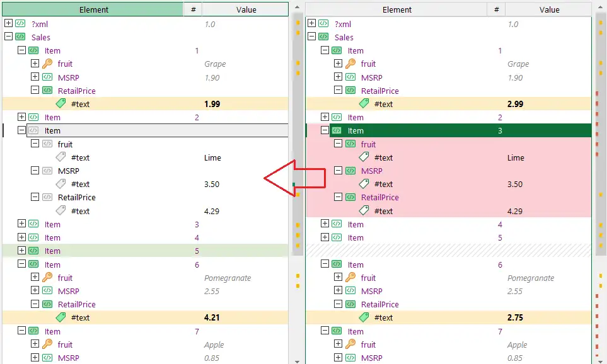Click element icon of RetailPrice 2.75, right pane
Viewport: 607px width, 364px height.
pyautogui.click(x=350, y=304)
